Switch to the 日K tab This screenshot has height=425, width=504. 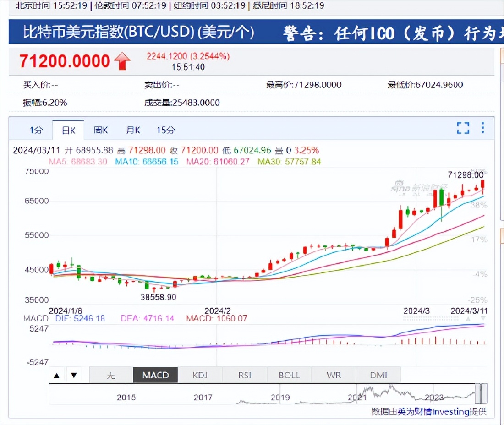pyautogui.click(x=68, y=130)
